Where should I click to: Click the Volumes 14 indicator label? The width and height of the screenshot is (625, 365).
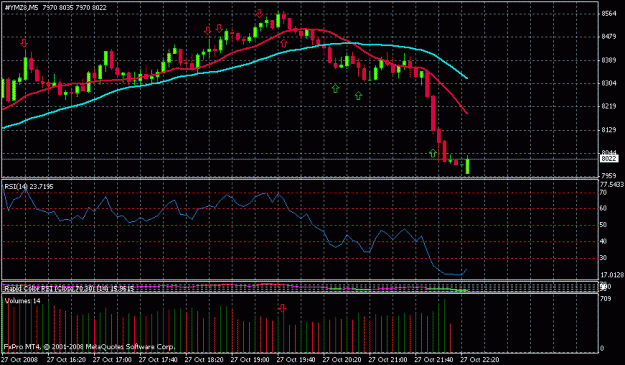point(23,301)
